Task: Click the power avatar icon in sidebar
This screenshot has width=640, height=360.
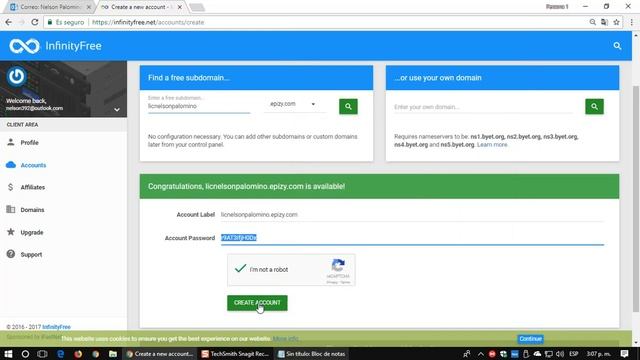Action: click(x=16, y=76)
